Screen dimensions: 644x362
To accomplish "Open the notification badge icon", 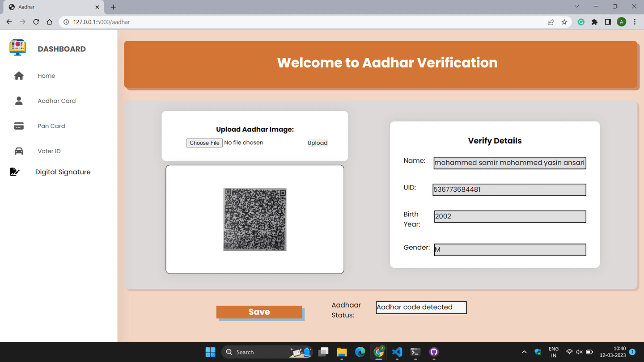I will (632, 352).
